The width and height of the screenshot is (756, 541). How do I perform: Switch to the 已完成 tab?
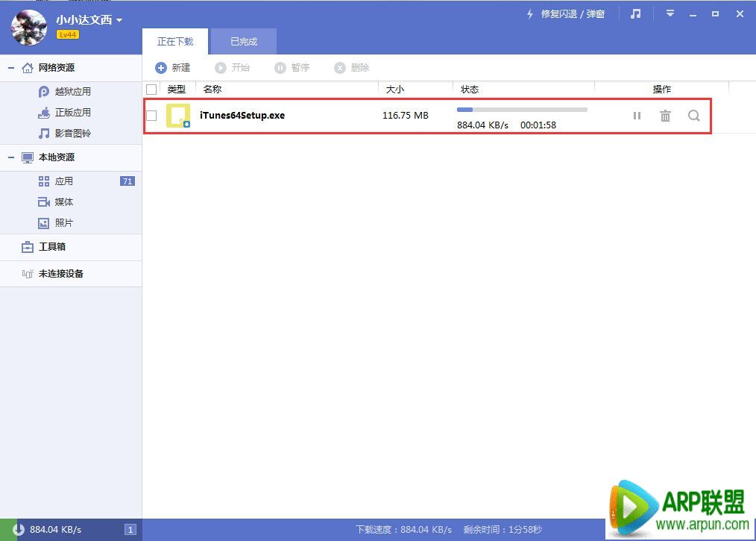[x=243, y=41]
